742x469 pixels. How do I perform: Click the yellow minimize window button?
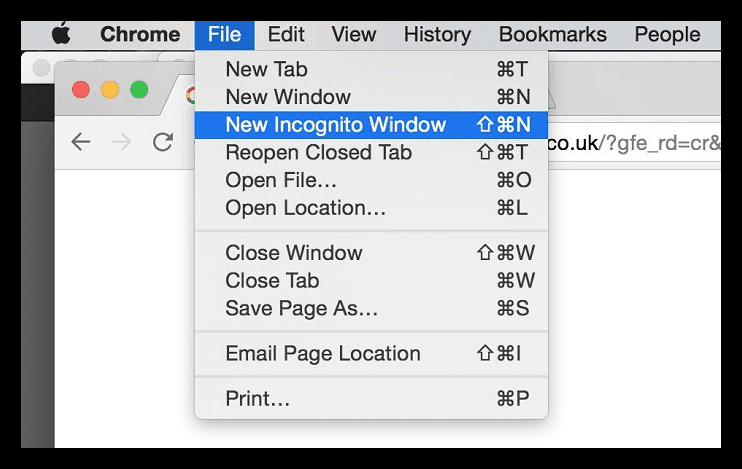pyautogui.click(x=110, y=89)
